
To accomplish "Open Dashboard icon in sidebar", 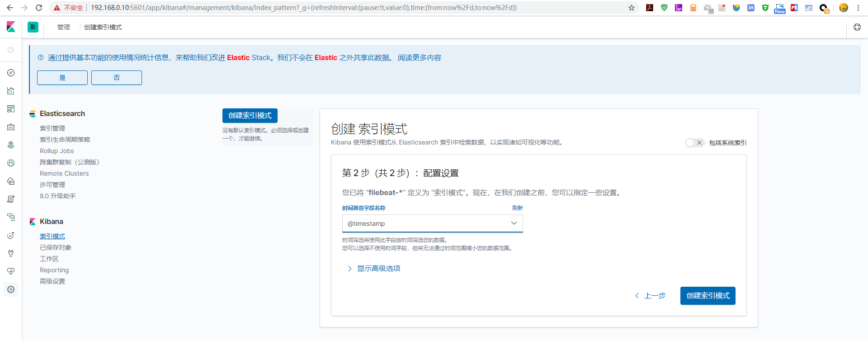I will tap(11, 109).
